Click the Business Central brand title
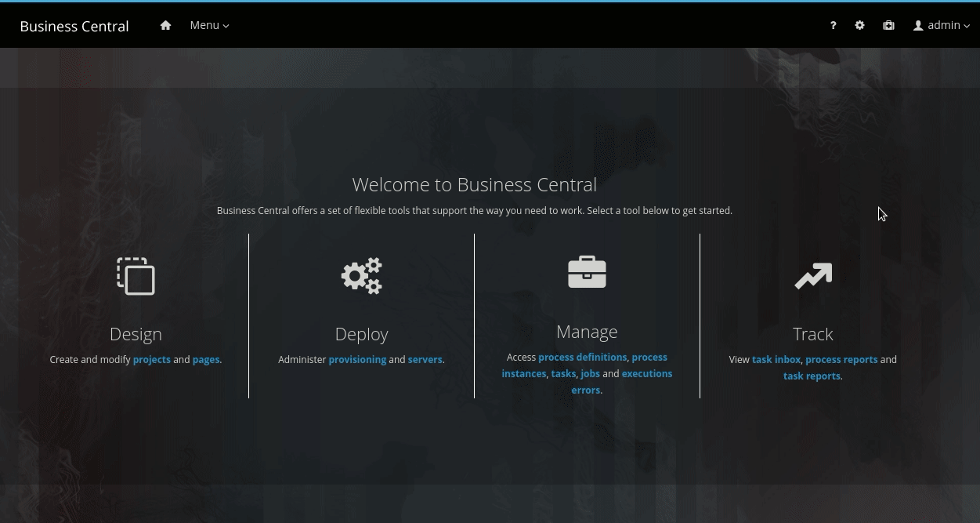The height and width of the screenshot is (523, 980). pyautogui.click(x=74, y=26)
